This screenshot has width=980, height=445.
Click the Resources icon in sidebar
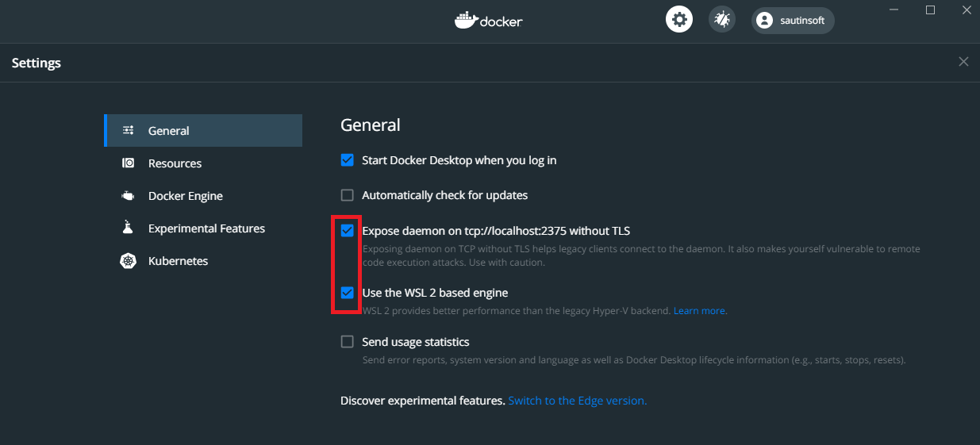[128, 163]
